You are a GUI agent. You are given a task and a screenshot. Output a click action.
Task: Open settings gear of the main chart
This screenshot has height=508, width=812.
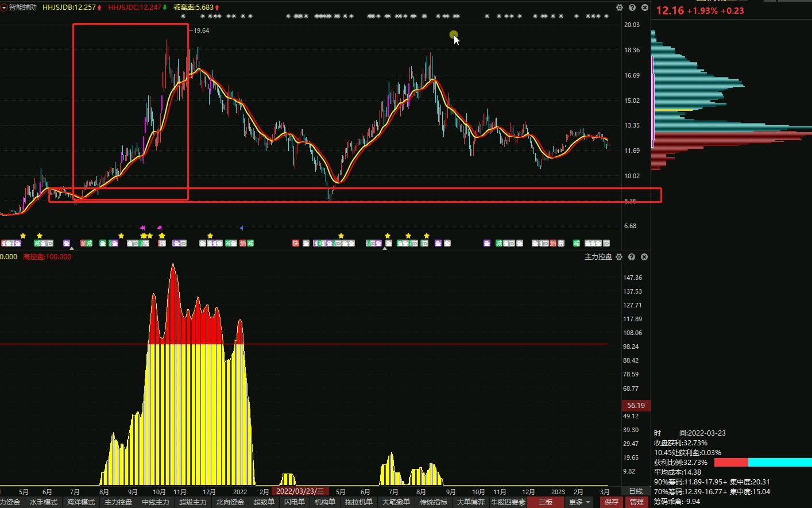(x=619, y=7)
